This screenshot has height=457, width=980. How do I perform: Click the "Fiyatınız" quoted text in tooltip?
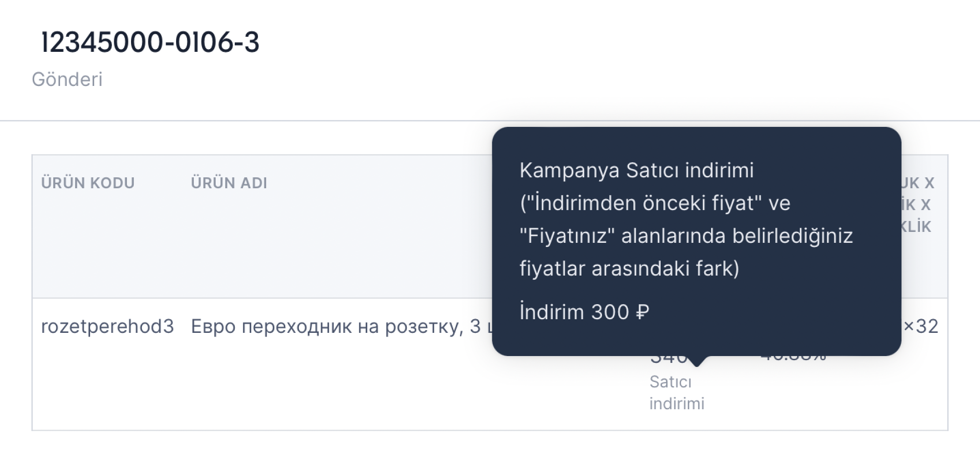[x=567, y=236]
